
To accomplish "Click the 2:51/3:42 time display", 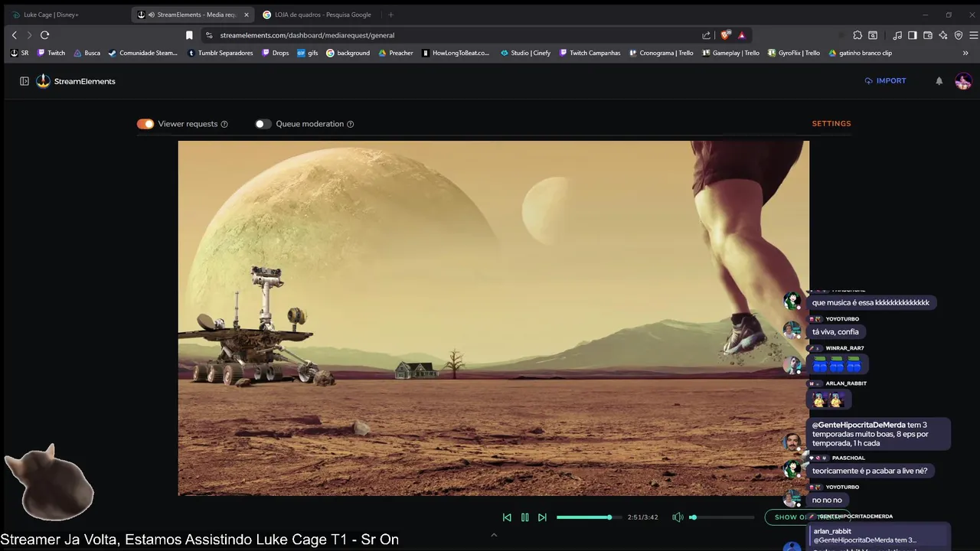I will pyautogui.click(x=642, y=517).
